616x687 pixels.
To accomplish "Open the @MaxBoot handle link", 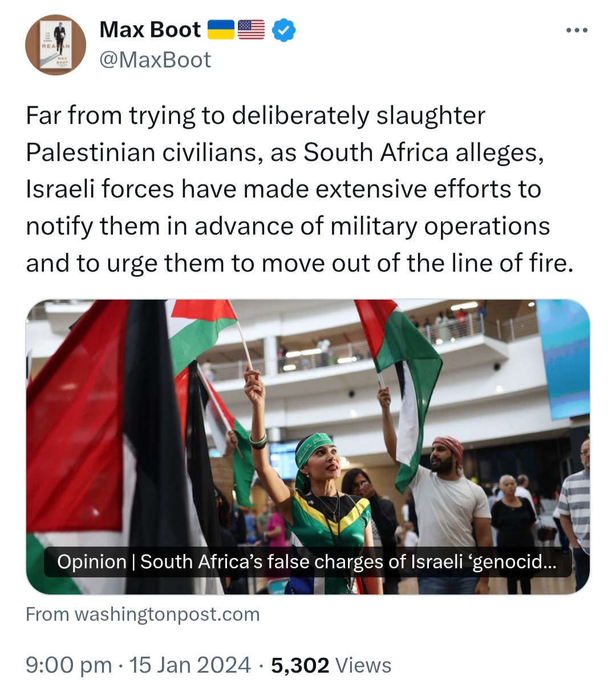I will [x=155, y=60].
